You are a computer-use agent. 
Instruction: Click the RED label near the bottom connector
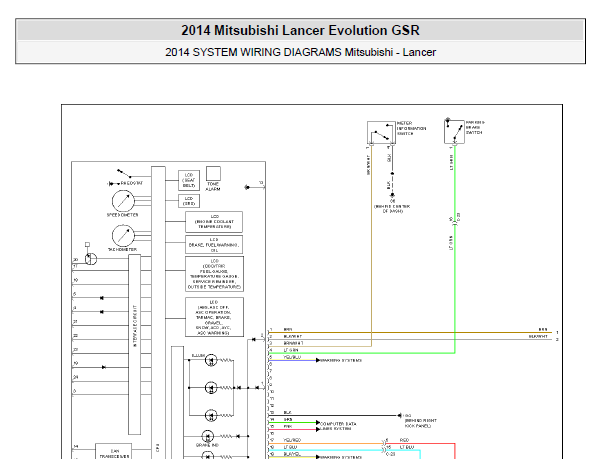(404, 440)
